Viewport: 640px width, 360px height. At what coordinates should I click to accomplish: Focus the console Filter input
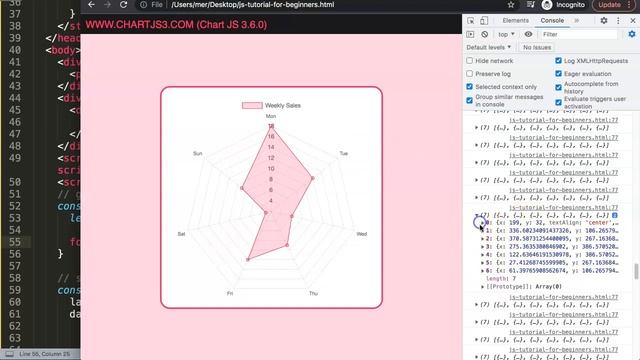pyautogui.click(x=578, y=34)
